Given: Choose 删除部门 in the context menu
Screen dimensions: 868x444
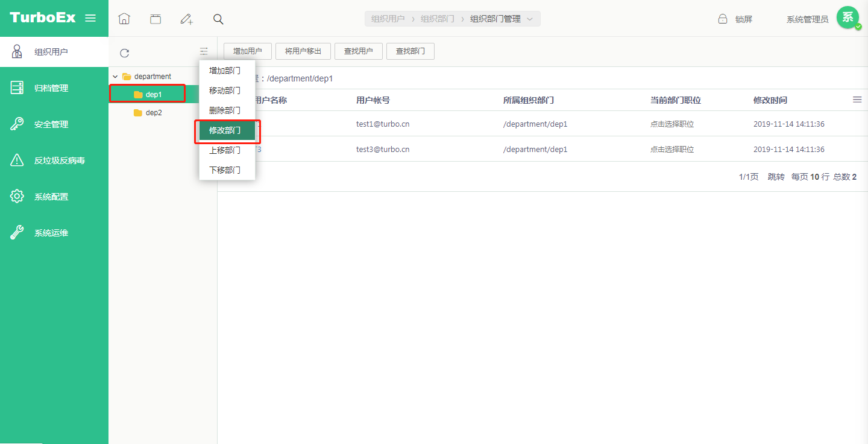Looking at the screenshot, I should coord(225,110).
